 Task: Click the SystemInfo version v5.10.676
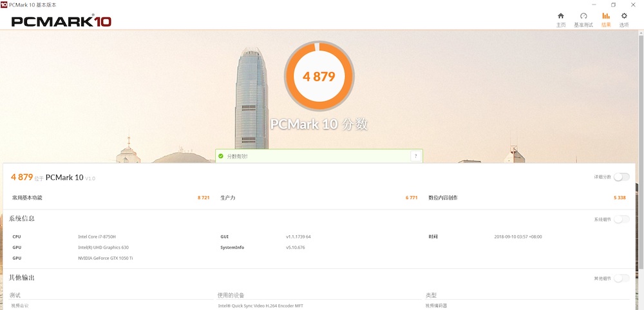296,247
